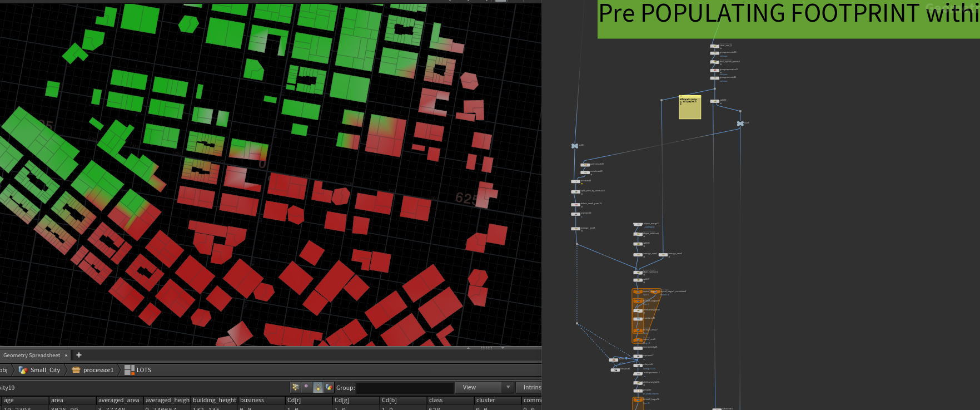
Task: Click into the Group filter field
Action: pyautogui.click(x=405, y=388)
